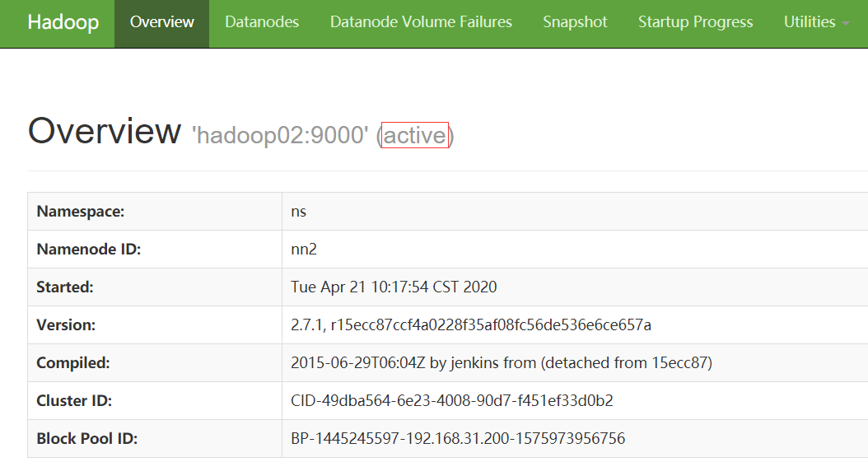The image size is (868, 476).
Task: Click the Overview page heading
Action: 105,132
